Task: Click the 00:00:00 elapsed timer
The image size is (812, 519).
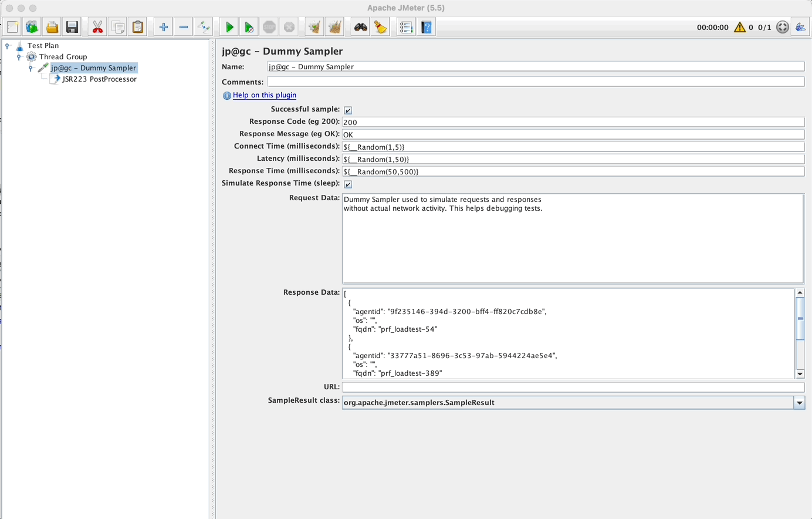Action: [x=713, y=28]
